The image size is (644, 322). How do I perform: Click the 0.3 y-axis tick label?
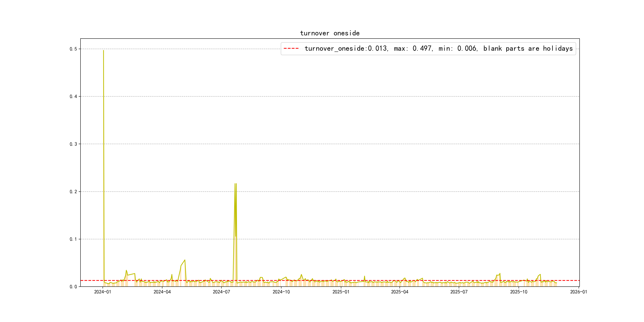click(x=73, y=144)
